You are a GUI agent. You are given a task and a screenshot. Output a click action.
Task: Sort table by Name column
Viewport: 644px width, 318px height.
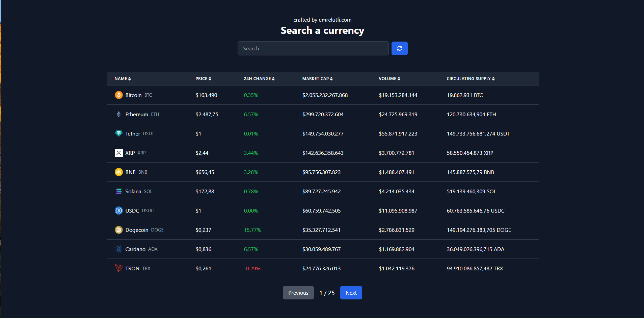[123, 79]
